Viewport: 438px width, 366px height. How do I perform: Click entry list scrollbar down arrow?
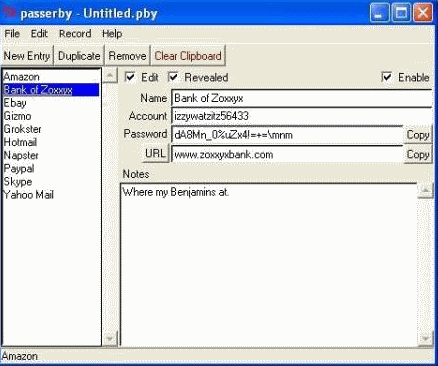[x=109, y=339]
